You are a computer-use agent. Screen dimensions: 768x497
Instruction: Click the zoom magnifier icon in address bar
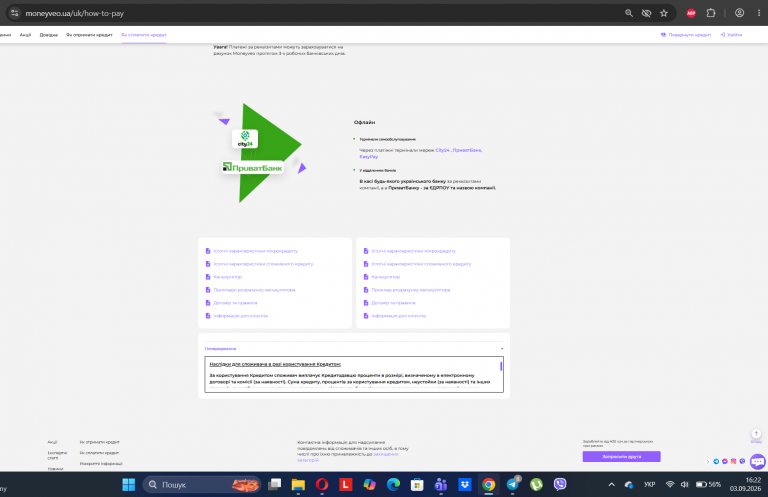[x=629, y=13]
